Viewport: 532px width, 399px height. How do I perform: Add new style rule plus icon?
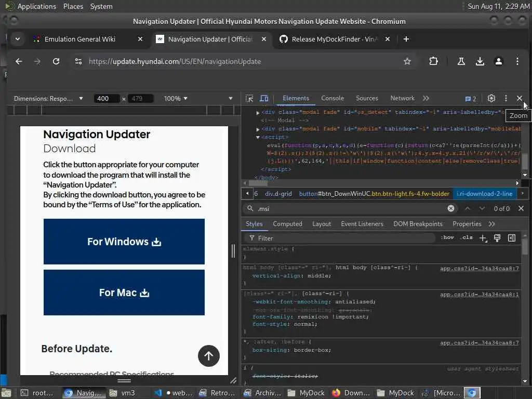483,238
